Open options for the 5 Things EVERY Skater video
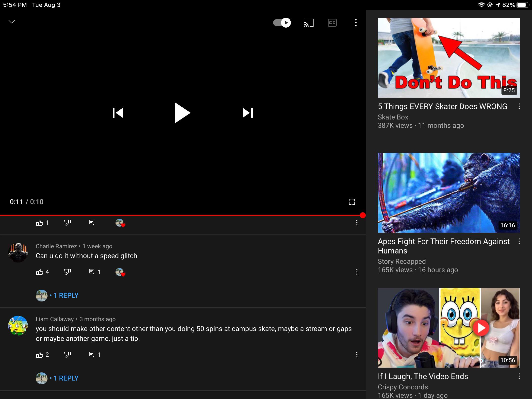The image size is (532, 399). [519, 106]
